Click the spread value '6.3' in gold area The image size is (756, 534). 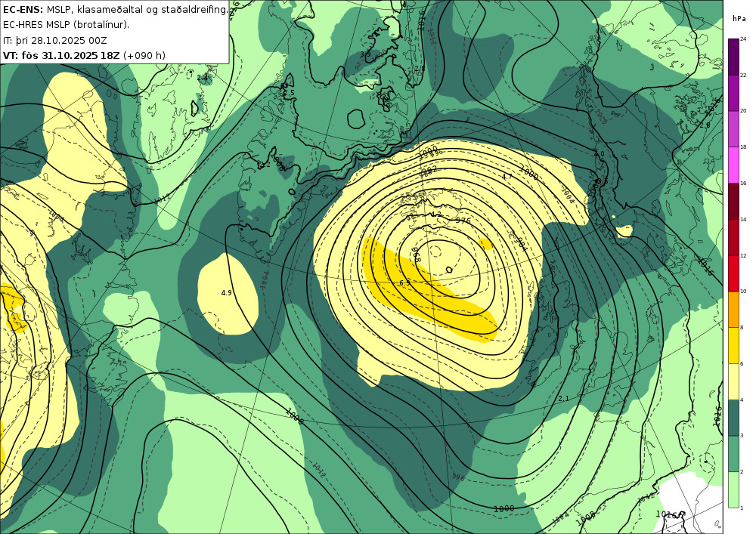pos(404,283)
